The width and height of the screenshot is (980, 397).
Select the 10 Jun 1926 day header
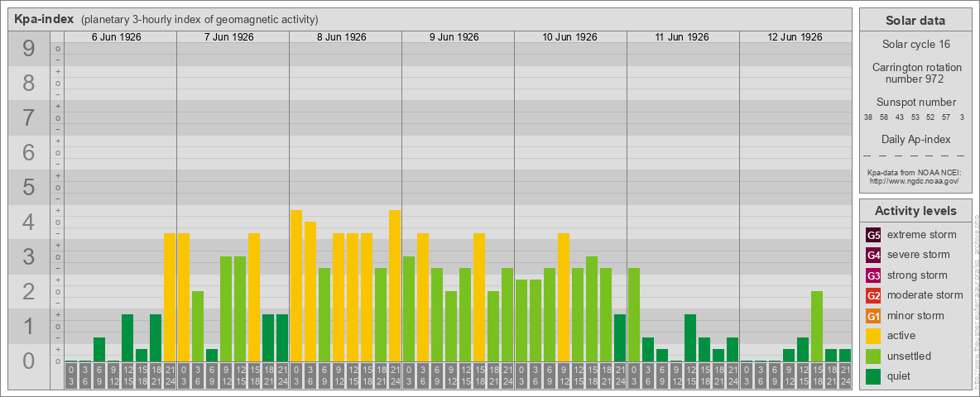tap(569, 37)
